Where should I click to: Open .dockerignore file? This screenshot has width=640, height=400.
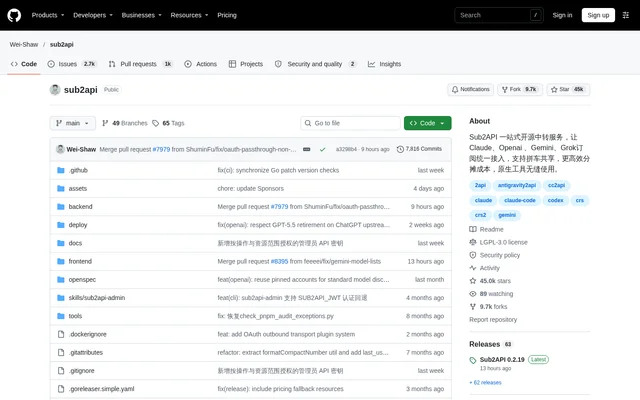[x=87, y=334]
